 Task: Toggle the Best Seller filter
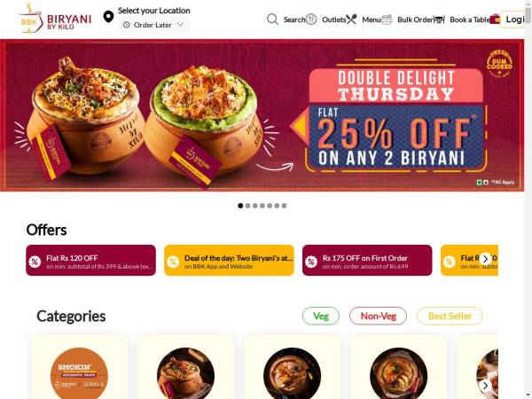(x=450, y=316)
